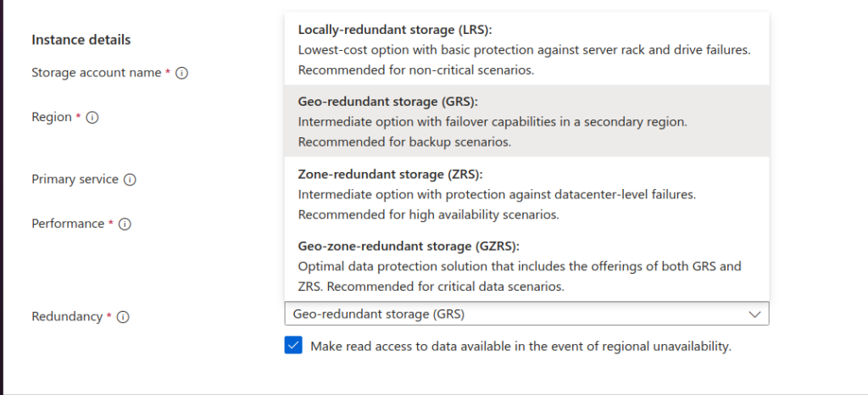868x395 pixels.
Task: Click the 'Make read access to data available' label
Action: point(520,346)
